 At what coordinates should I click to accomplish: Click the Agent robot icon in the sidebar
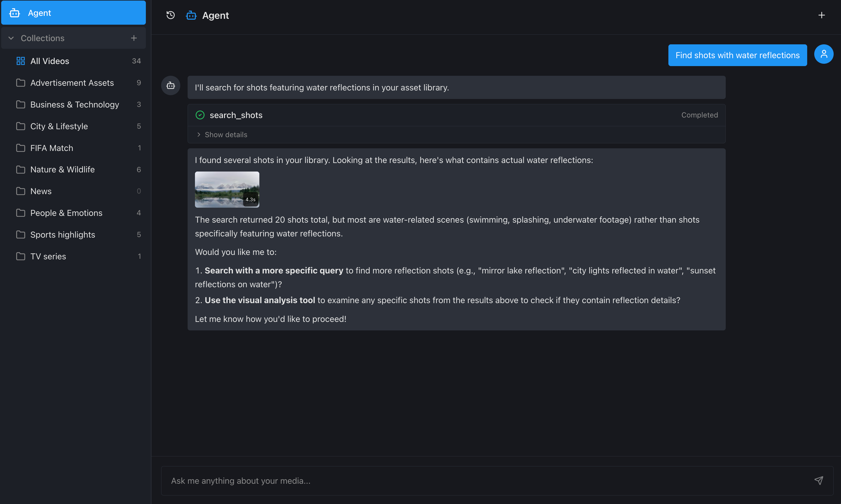[x=14, y=13]
